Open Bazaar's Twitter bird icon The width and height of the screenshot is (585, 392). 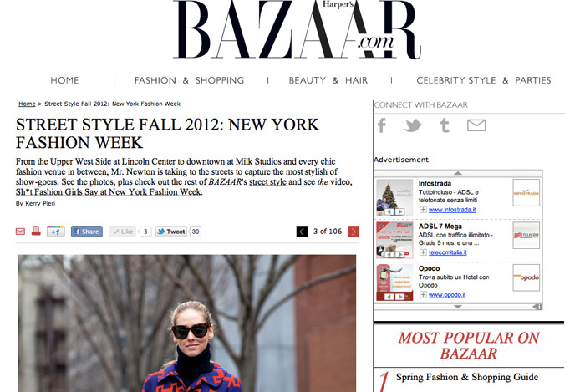tap(413, 125)
